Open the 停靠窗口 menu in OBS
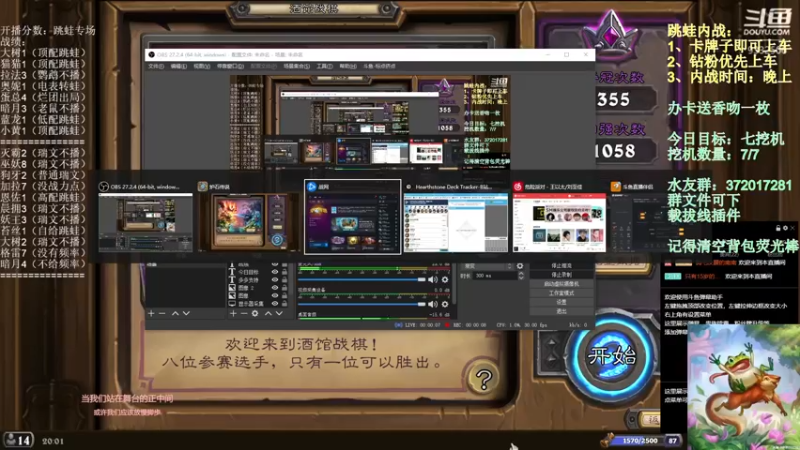This screenshot has width=800, height=450. point(230,66)
